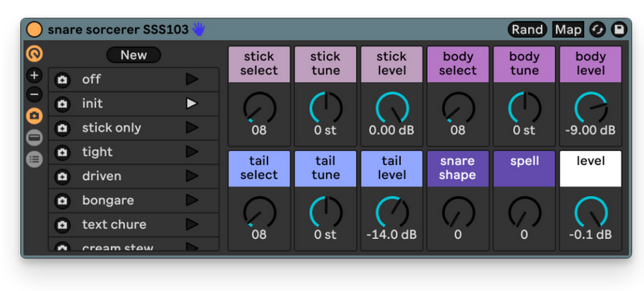Click camera icon on bongare row
644x291 pixels.
[x=62, y=201]
